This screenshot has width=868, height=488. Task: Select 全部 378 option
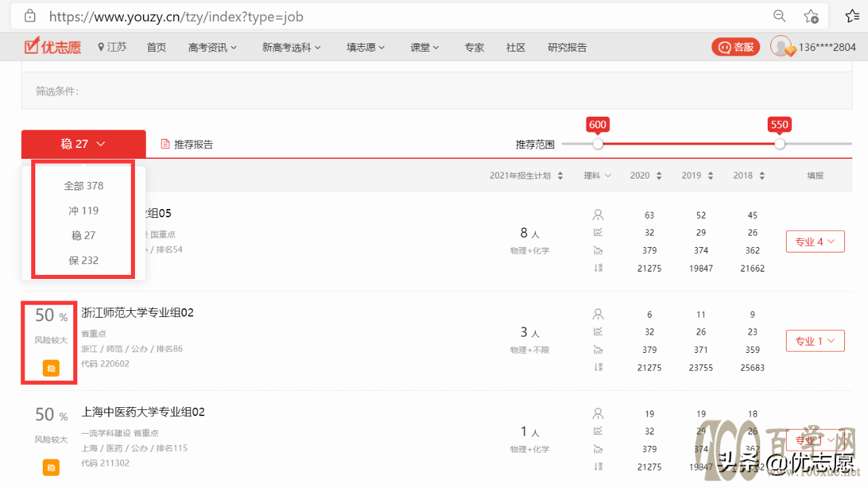(83, 186)
